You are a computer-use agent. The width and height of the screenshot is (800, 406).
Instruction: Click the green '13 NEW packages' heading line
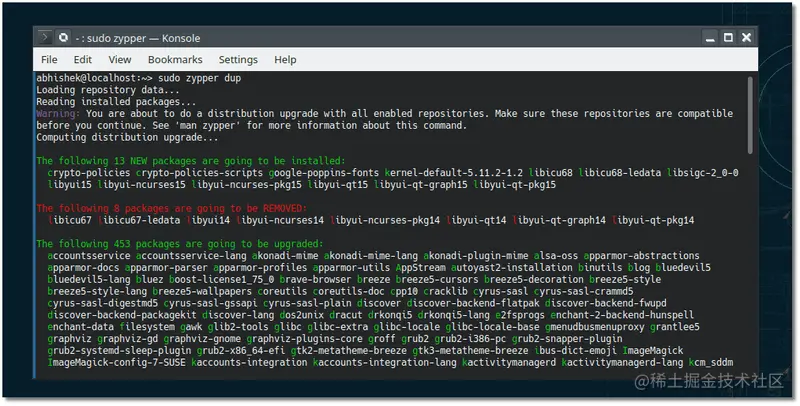[191, 161]
